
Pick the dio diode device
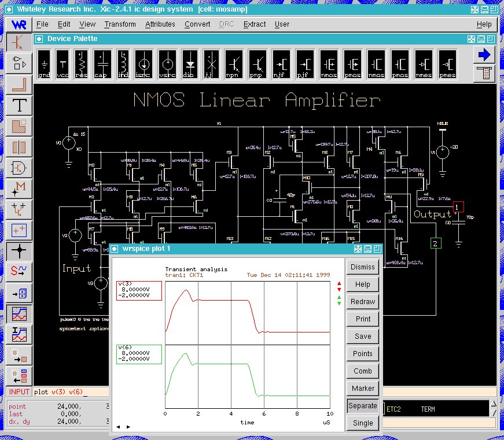pyautogui.click(x=190, y=64)
